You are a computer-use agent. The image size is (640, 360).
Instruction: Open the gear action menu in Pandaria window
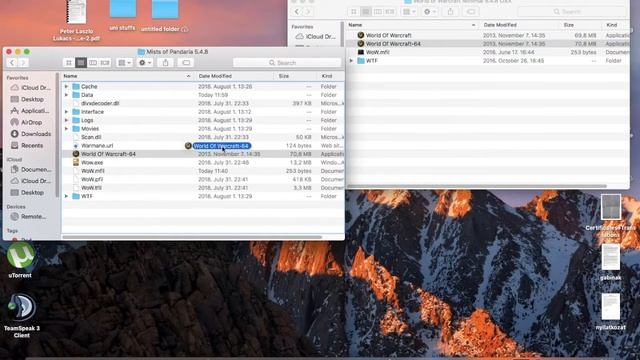coord(144,62)
